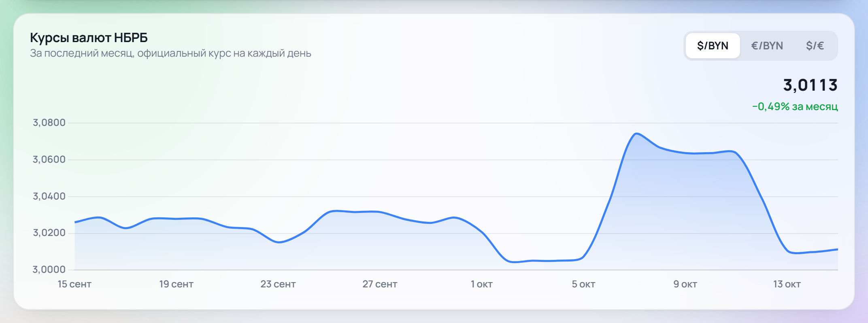Click the 27 сент date axis label
Image resolution: width=868 pixels, height=323 pixels.
click(x=380, y=284)
